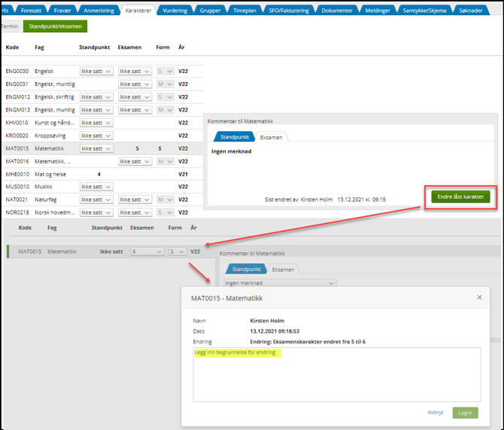Close the MAT0015 - Matematikk dialog
Viewport: 504px width, 430px height.
480,297
